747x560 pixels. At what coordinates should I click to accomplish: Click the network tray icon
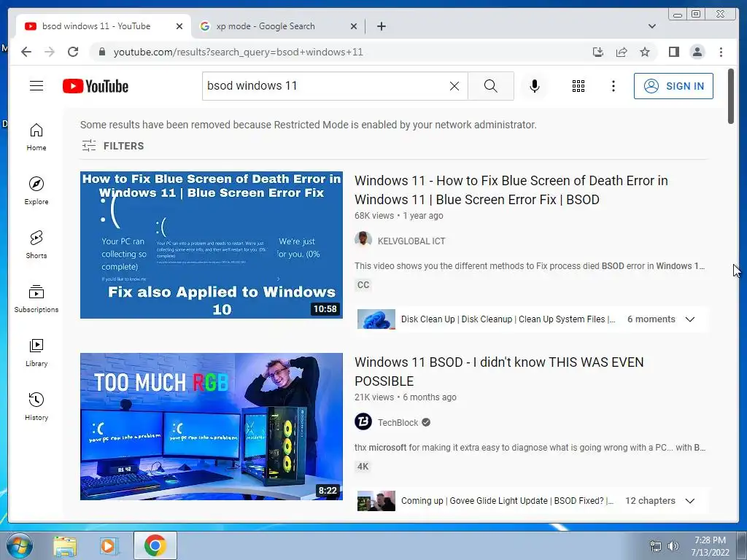click(656, 546)
